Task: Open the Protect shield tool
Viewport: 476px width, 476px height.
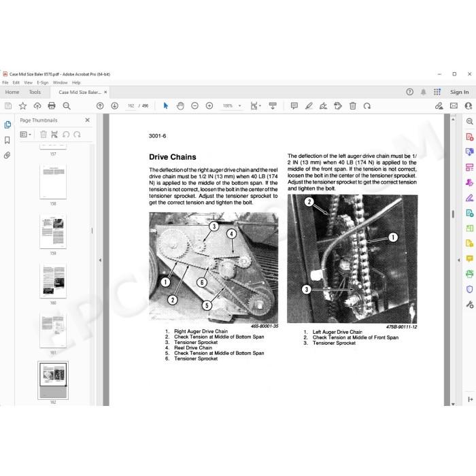Action: 470,289
